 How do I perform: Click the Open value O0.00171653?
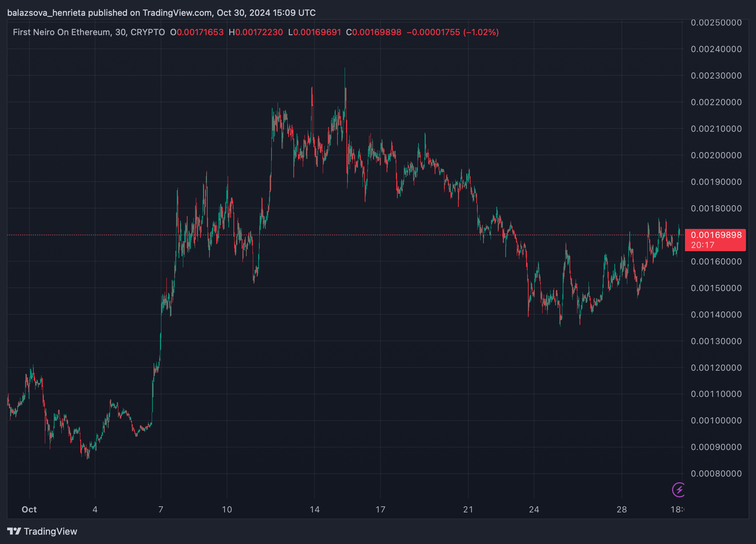point(197,32)
